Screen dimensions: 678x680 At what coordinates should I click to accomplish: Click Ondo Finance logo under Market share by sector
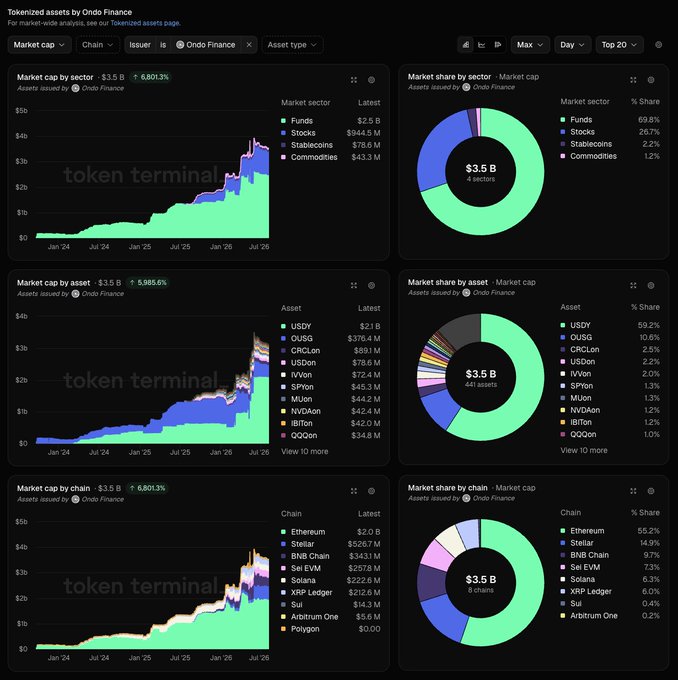466,87
